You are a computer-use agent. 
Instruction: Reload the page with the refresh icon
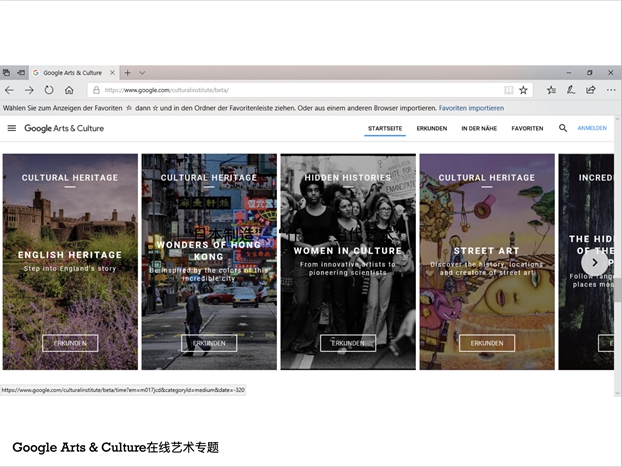point(49,90)
